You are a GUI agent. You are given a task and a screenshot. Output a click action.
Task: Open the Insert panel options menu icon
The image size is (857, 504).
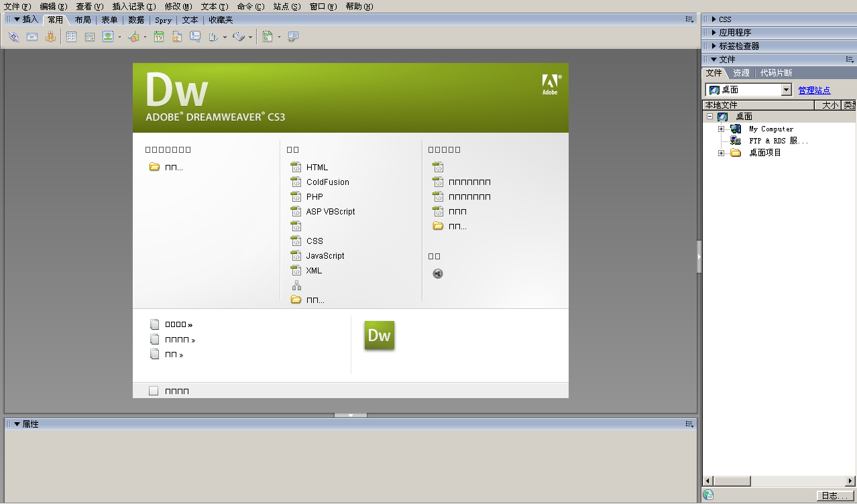point(689,19)
